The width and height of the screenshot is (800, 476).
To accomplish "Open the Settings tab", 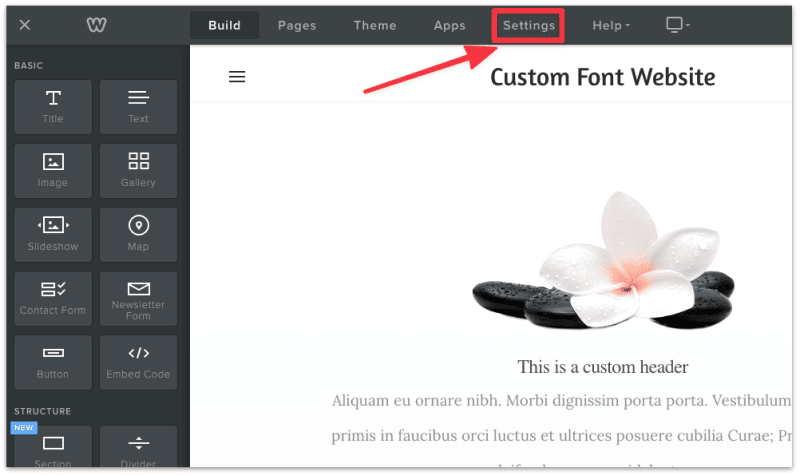I will pyautogui.click(x=529, y=25).
